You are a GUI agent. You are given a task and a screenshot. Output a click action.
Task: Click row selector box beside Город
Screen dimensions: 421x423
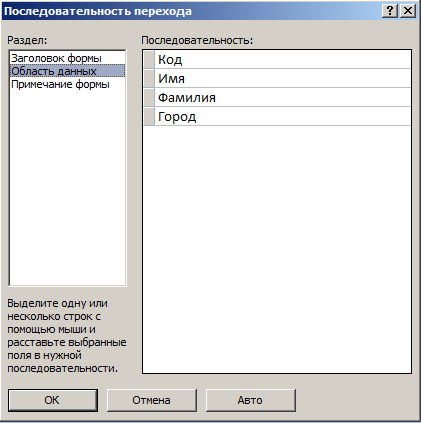point(149,116)
